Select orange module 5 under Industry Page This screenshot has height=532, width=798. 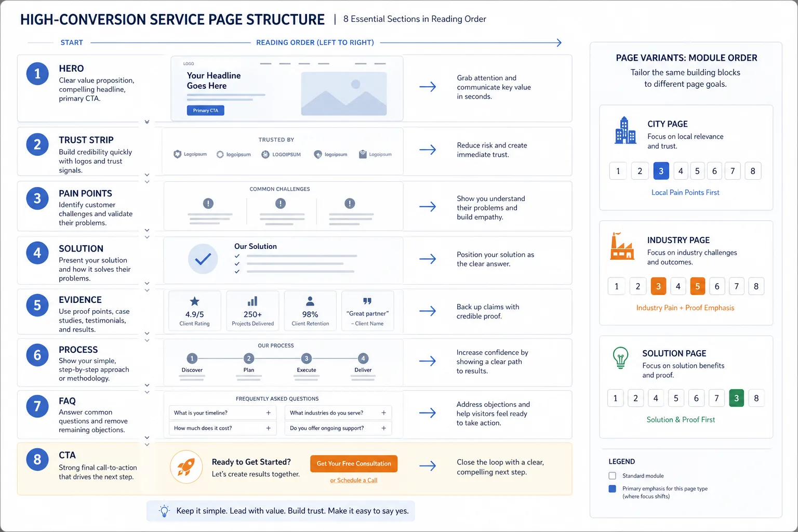point(697,286)
